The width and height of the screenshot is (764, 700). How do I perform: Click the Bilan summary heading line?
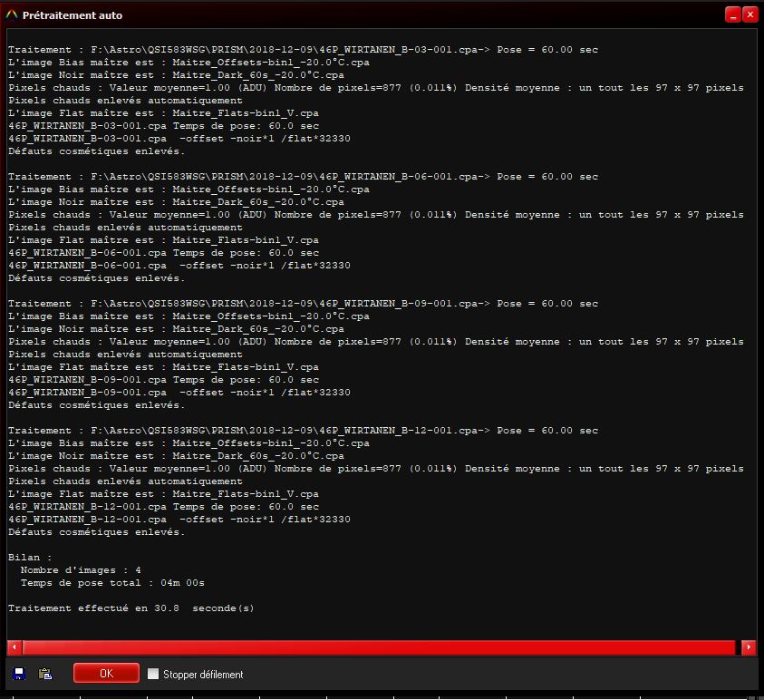[30, 558]
